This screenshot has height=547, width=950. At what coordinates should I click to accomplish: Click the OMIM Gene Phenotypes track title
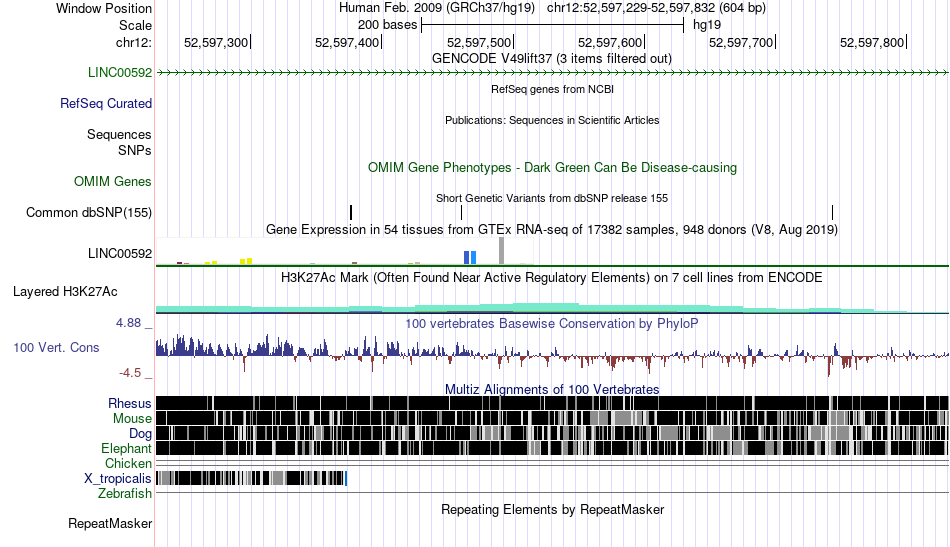(553, 168)
